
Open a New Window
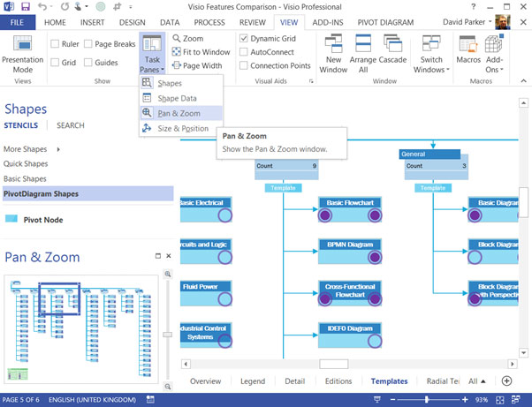pos(333,54)
